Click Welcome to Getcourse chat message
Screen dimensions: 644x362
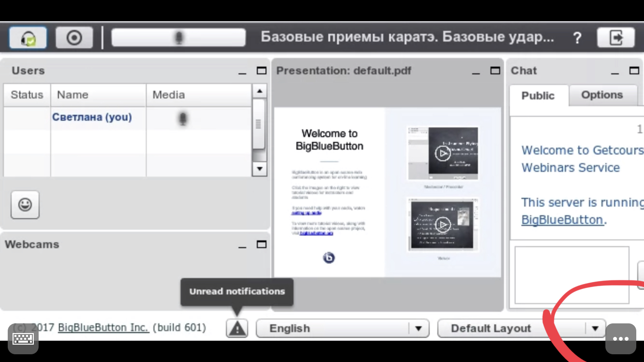[x=583, y=159]
